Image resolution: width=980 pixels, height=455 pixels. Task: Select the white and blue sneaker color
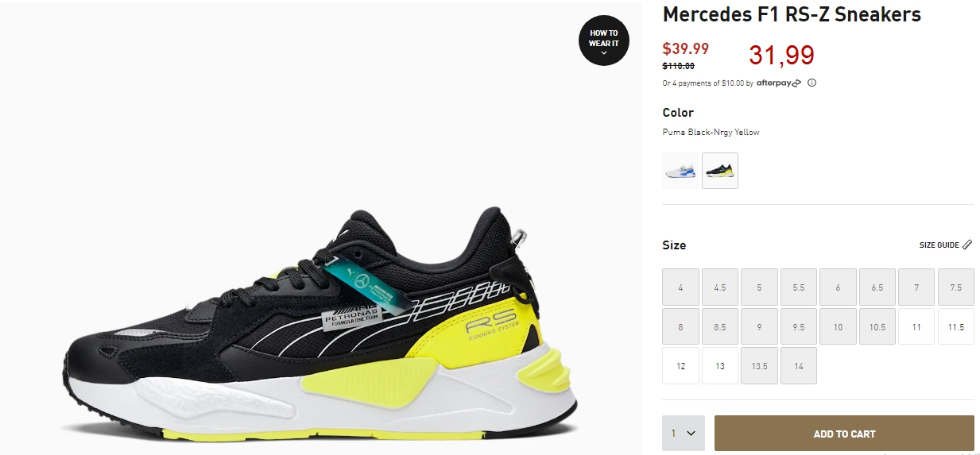coord(681,171)
